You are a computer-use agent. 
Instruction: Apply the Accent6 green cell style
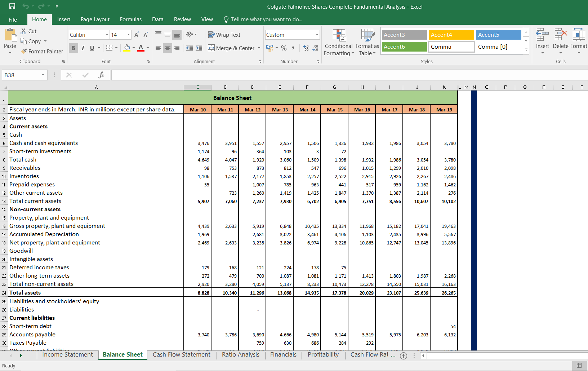(x=404, y=47)
